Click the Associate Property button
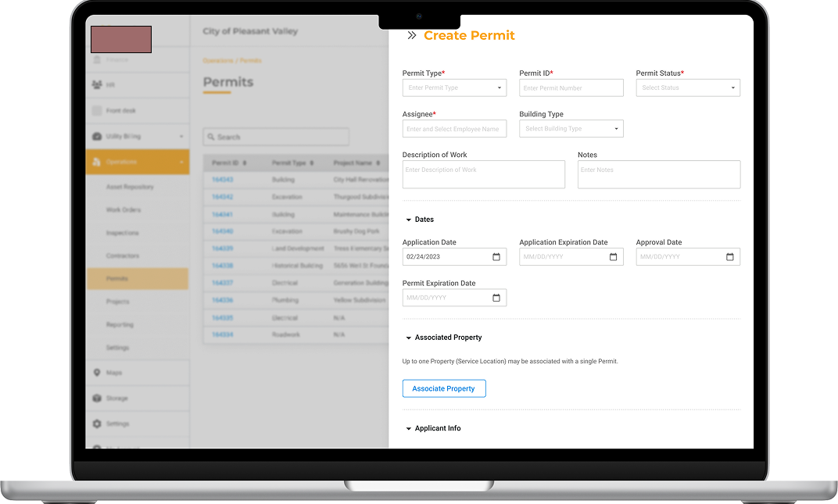838x504 pixels. coord(444,388)
